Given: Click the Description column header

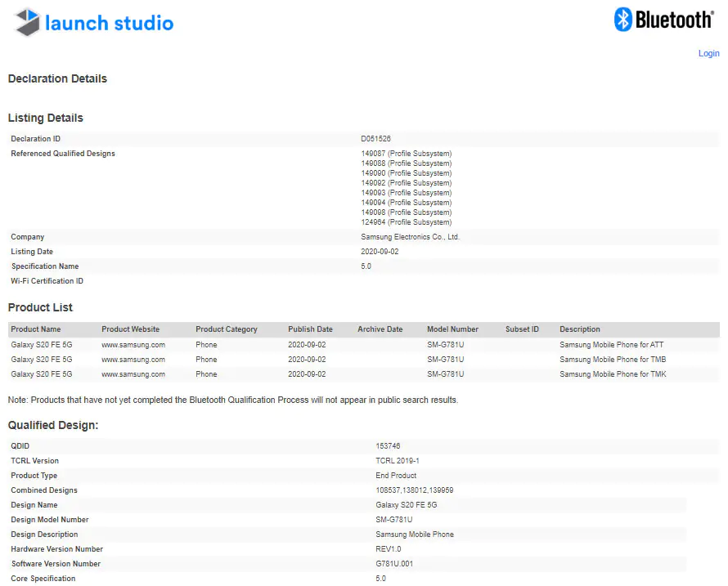Looking at the screenshot, I should point(579,329).
